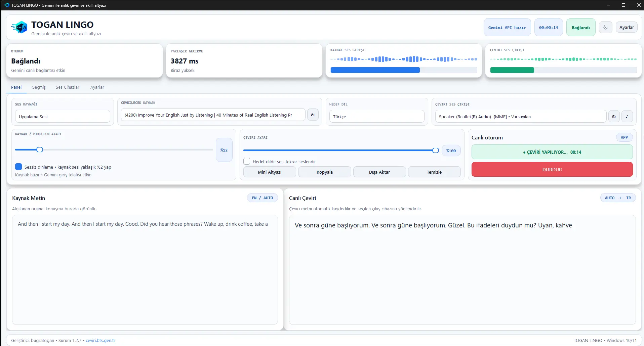Click the translation audio output level bar
Viewport: 644px width, 346px height.
(x=563, y=70)
